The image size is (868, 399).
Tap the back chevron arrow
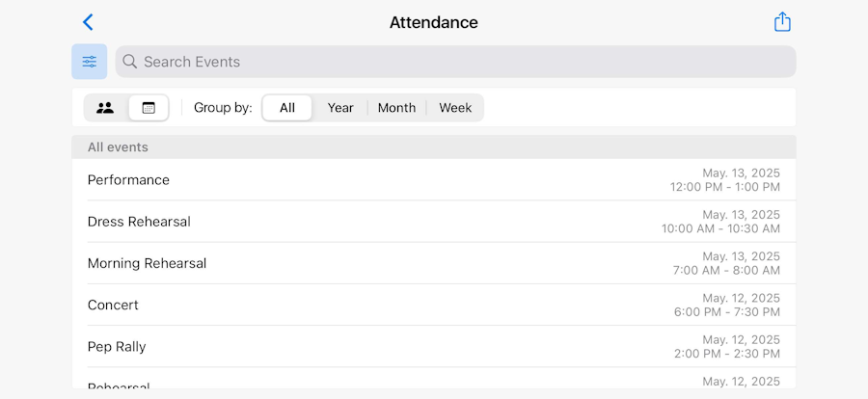coord(88,22)
